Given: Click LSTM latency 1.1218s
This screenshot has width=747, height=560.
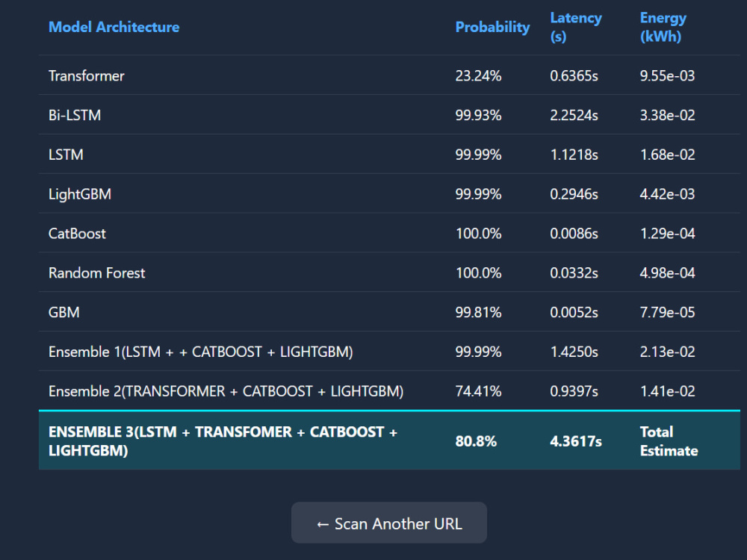Looking at the screenshot, I should click(x=574, y=155).
